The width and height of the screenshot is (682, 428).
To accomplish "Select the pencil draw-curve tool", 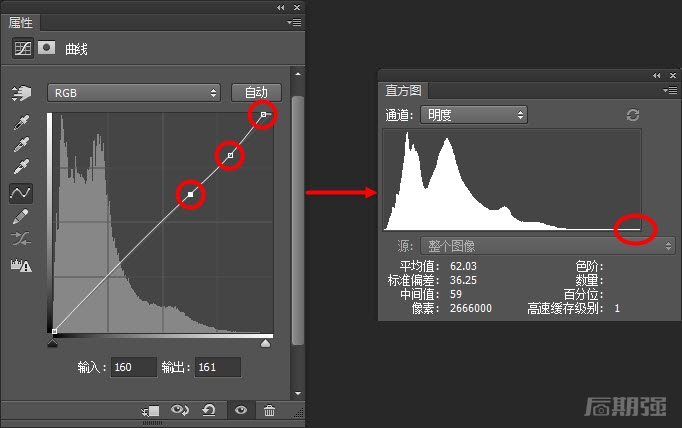I will coord(21,216).
